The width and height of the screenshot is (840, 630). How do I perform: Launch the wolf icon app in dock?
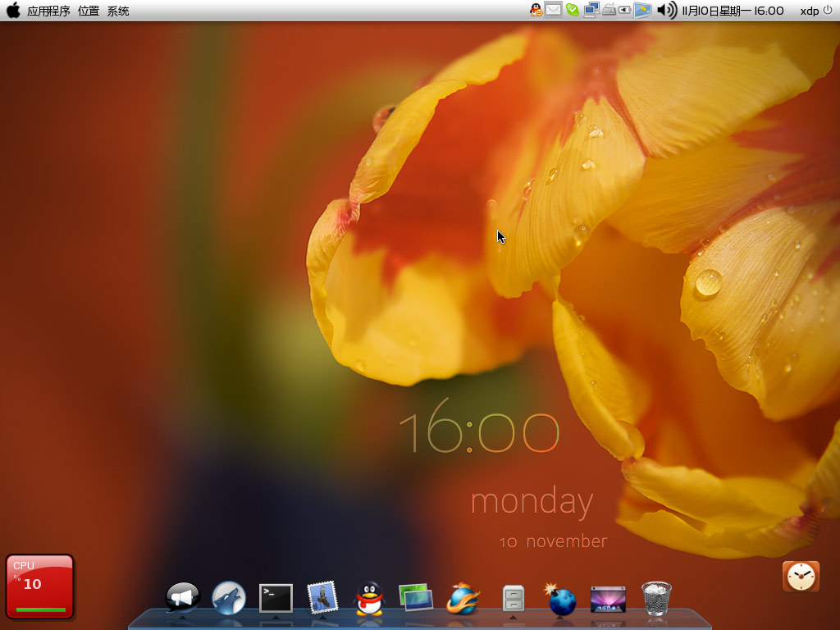tap(229, 597)
